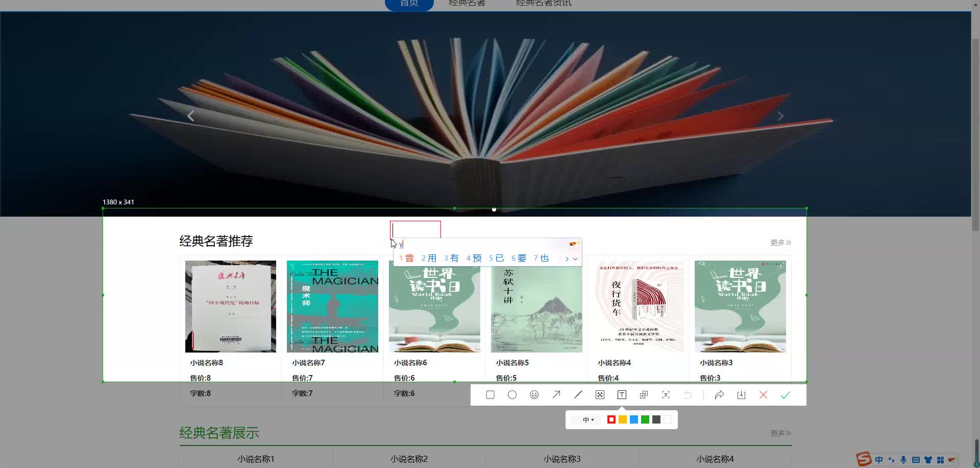Screen dimensions: 980x468
Task: Pick the yellow color swatch
Action: (x=623, y=420)
